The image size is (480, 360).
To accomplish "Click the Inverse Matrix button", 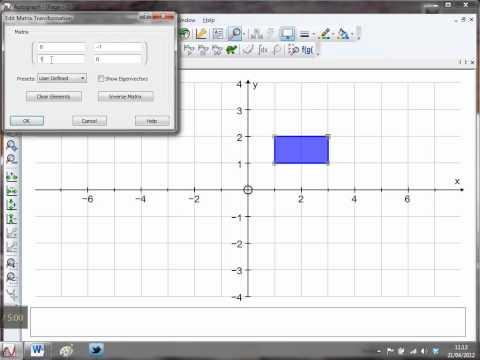I will coord(125,97).
